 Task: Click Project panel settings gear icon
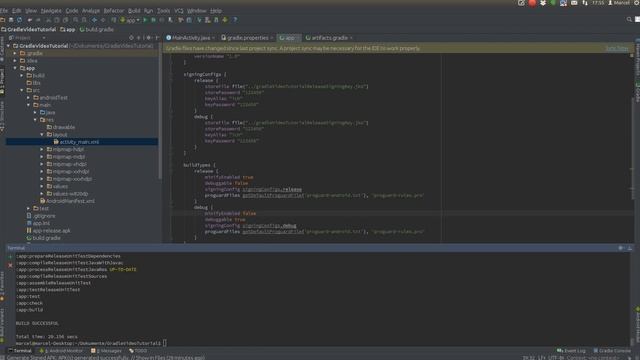149,38
